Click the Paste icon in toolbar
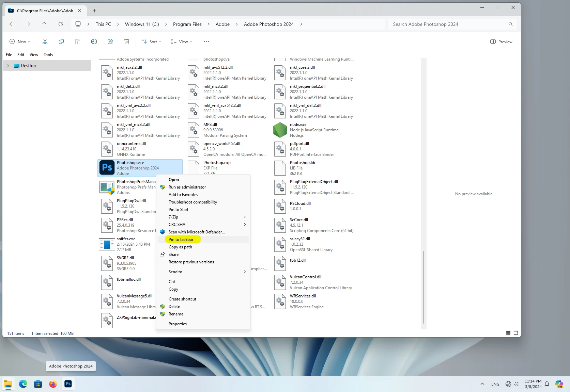 (x=78, y=42)
